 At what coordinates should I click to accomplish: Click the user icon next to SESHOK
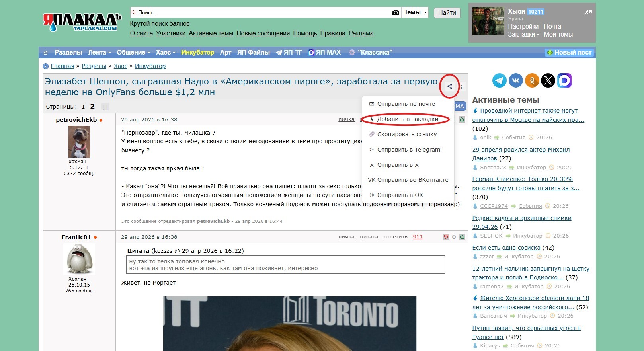(x=475, y=236)
